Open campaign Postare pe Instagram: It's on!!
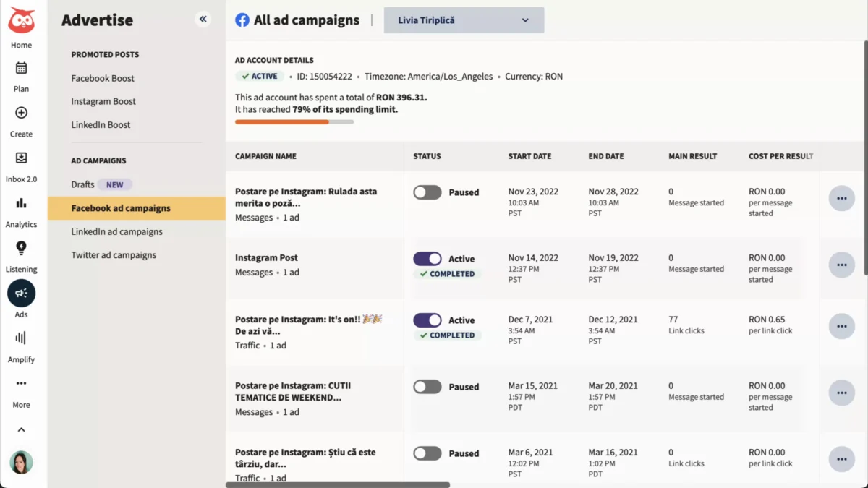868x488 pixels. click(309, 325)
